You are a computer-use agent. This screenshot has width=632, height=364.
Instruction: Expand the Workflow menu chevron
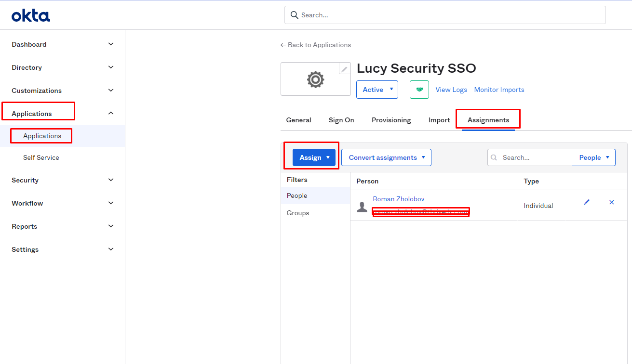(111, 203)
